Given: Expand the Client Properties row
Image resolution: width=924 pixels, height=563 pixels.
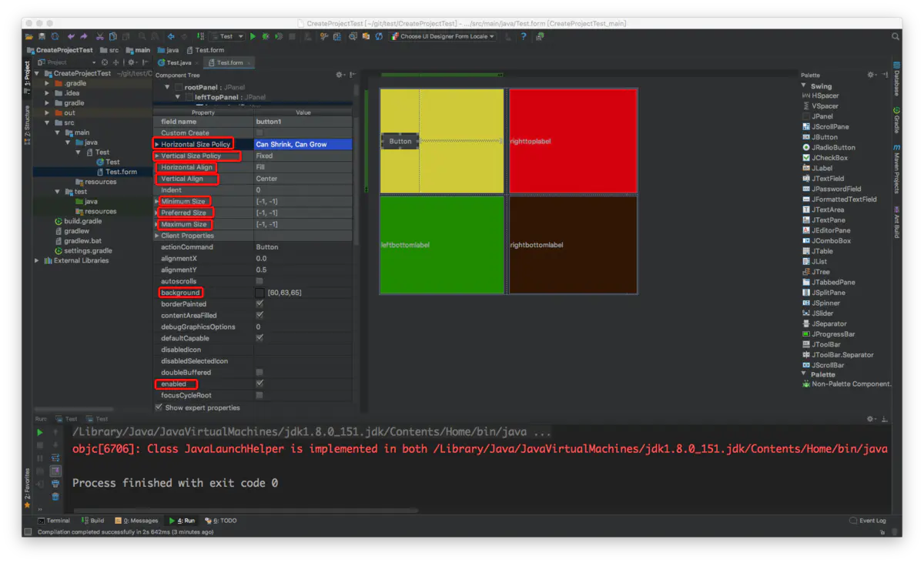Looking at the screenshot, I should click(x=157, y=236).
